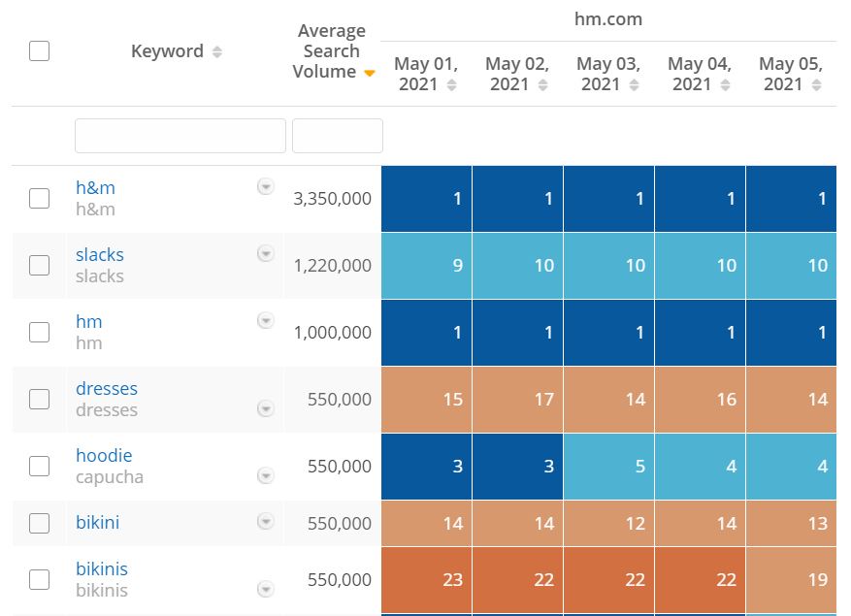Select the slacks May 01 rank cell 9

[427, 266]
